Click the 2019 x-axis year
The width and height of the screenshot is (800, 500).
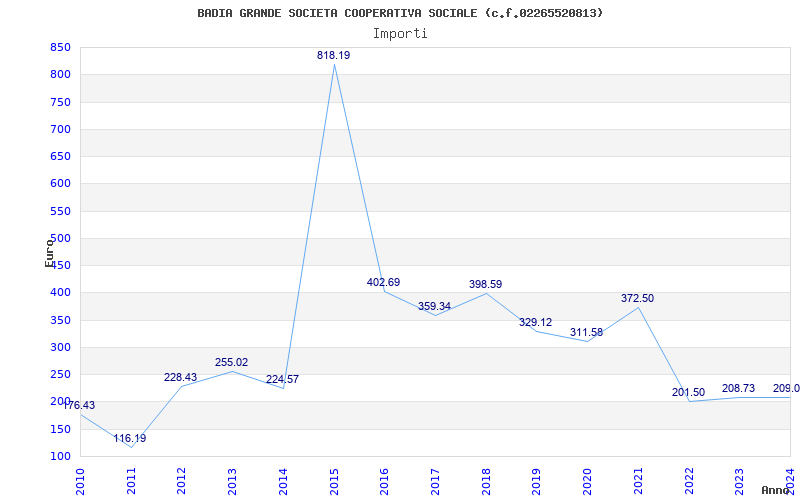(537, 482)
